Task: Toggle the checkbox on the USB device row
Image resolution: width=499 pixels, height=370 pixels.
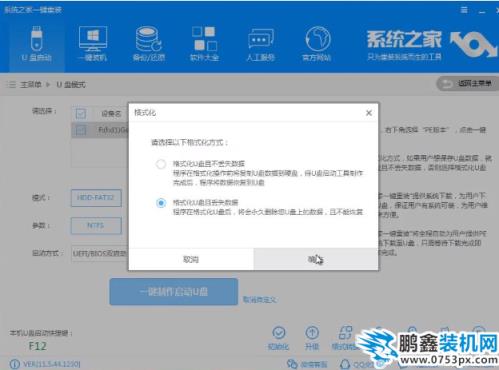Action: click(x=81, y=130)
